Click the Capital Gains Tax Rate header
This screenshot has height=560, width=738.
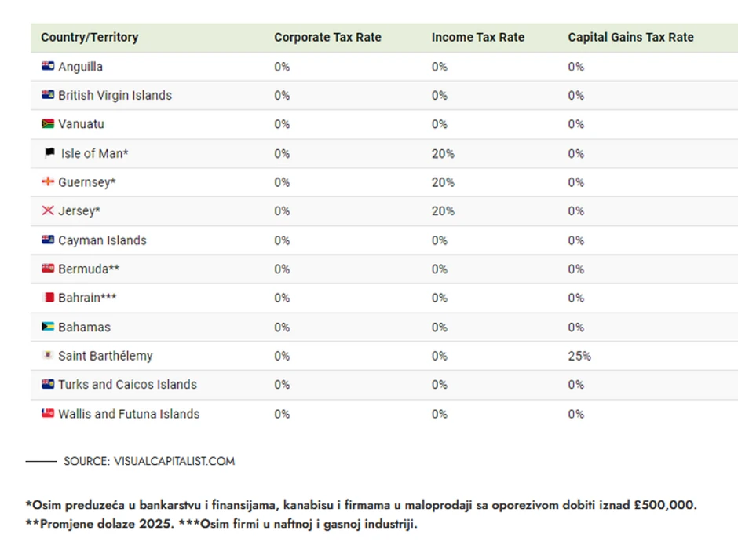[630, 37]
